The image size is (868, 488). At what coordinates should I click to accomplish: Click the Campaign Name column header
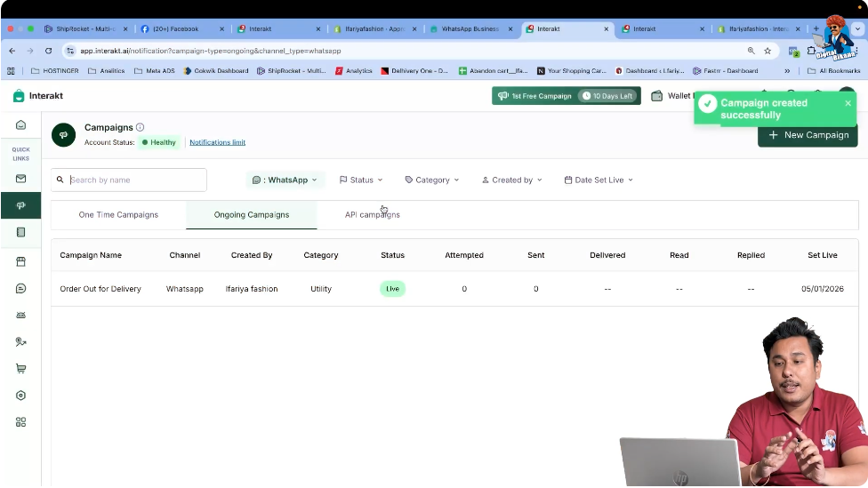pos(91,255)
